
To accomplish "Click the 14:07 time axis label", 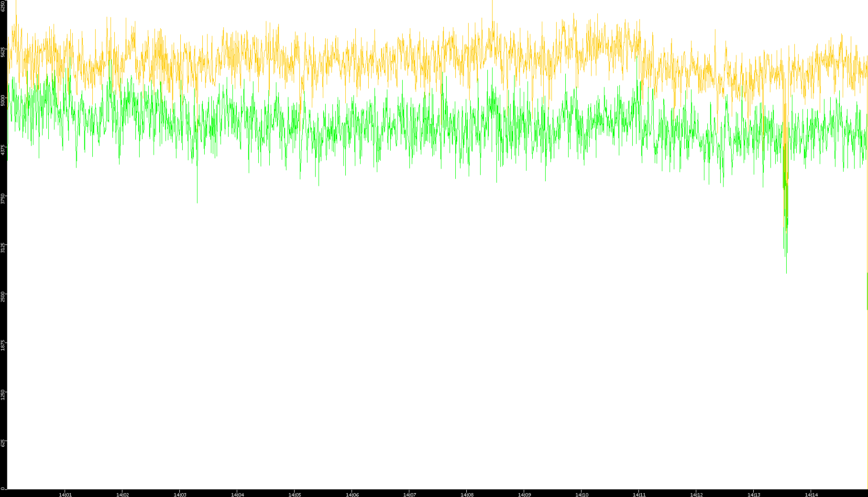I will 409,494.
